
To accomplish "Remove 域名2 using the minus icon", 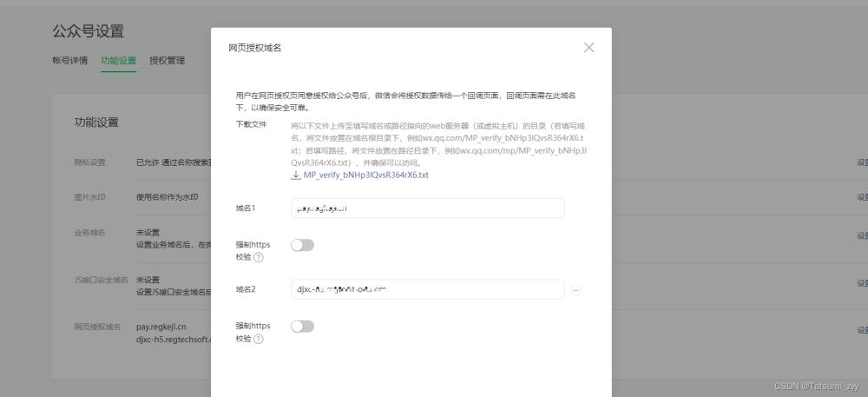I will pyautogui.click(x=575, y=290).
